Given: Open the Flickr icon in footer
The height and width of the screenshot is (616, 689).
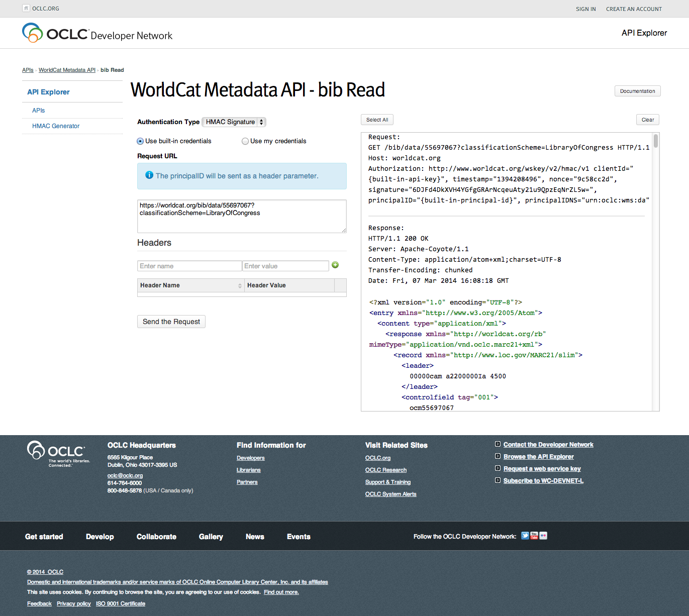Looking at the screenshot, I should [x=543, y=536].
